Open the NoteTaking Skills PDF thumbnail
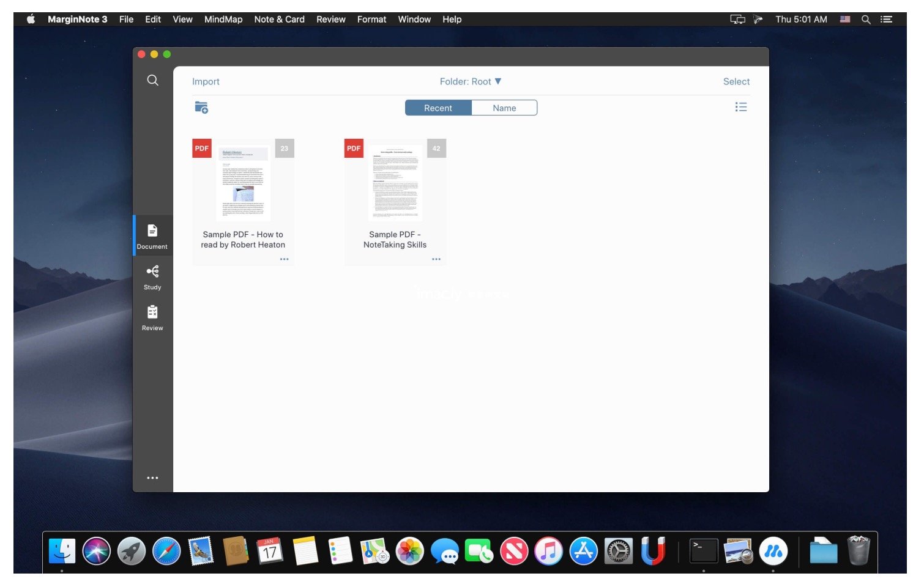 click(395, 182)
